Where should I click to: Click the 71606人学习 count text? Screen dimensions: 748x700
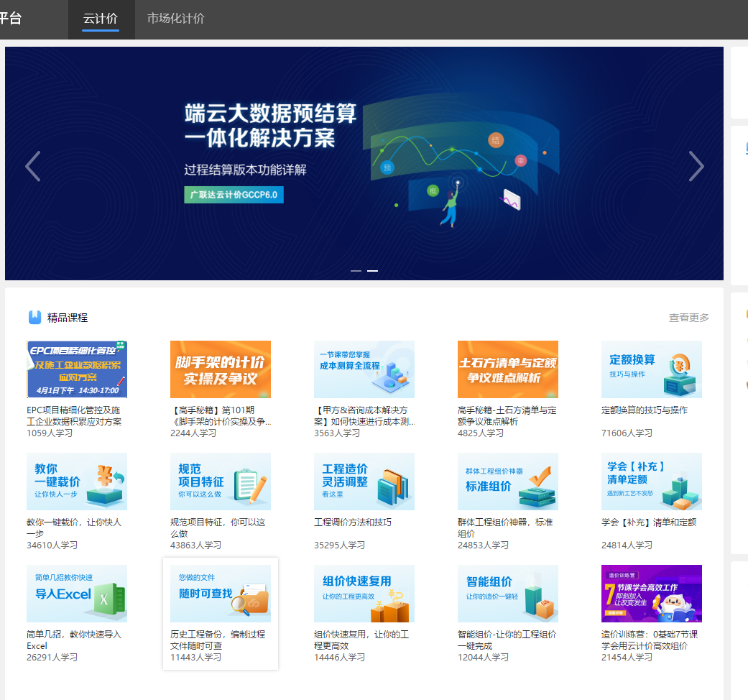pos(627,433)
